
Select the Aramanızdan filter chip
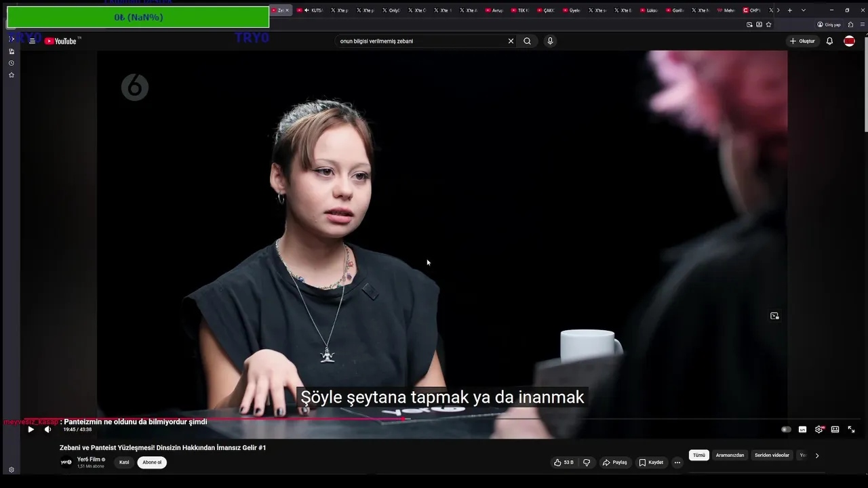pyautogui.click(x=730, y=455)
